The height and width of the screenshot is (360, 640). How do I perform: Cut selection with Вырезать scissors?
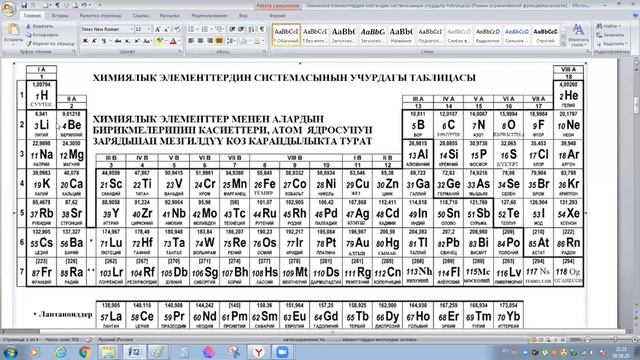(x=40, y=26)
